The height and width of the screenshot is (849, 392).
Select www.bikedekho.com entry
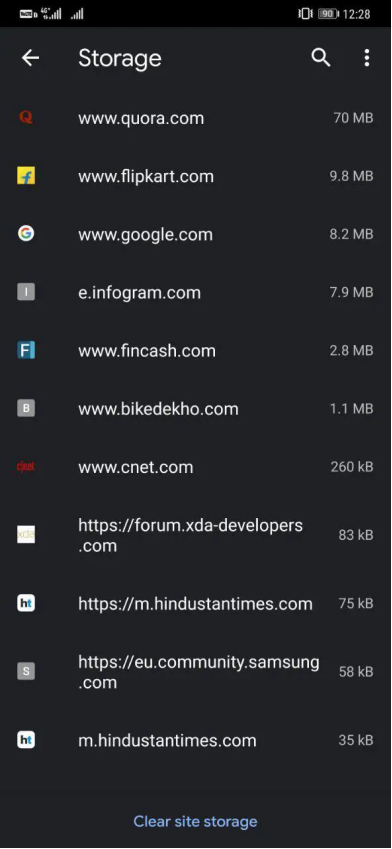[196, 409]
